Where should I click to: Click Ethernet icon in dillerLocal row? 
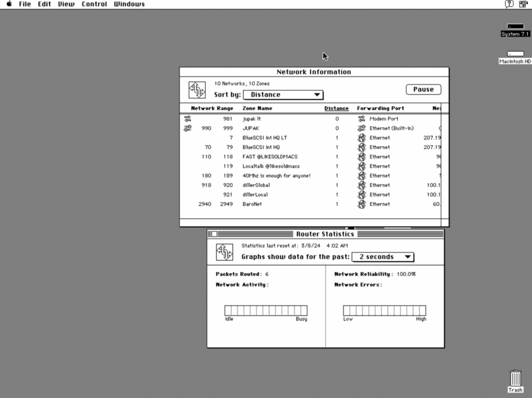[x=362, y=195]
